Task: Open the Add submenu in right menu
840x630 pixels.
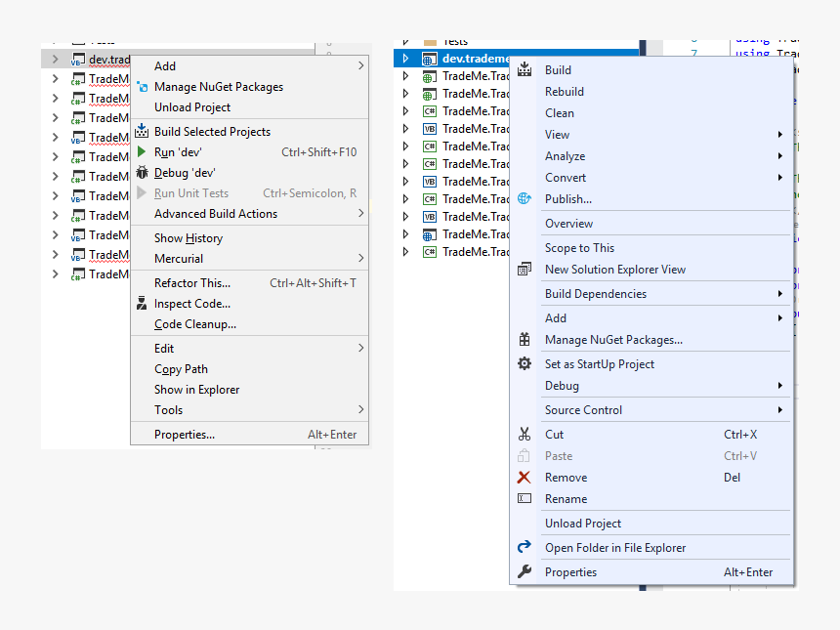Action: click(651, 318)
